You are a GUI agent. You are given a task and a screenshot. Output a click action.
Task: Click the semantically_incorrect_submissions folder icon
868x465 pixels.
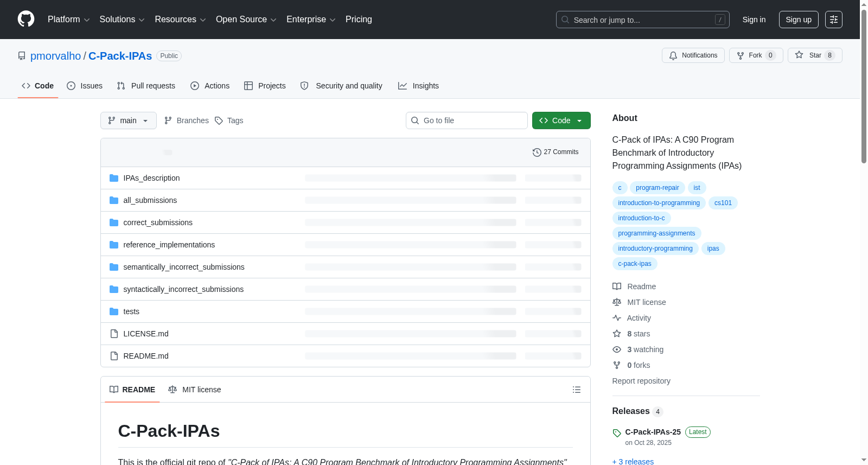[x=114, y=267]
